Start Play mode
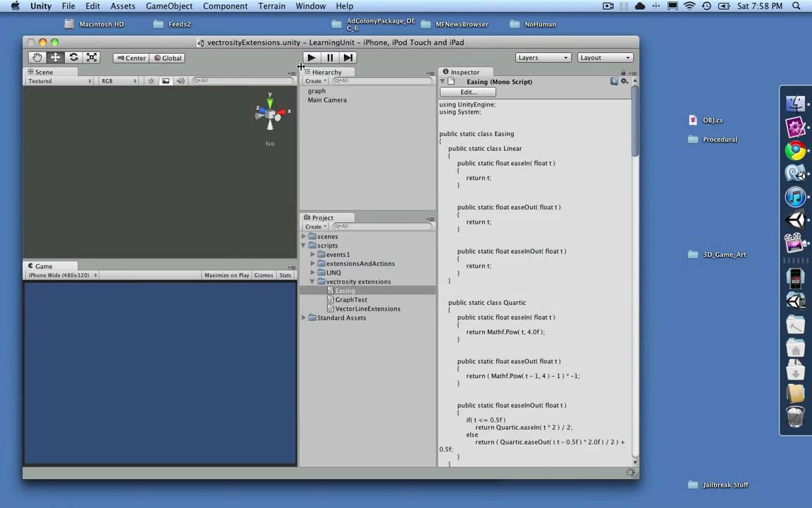The width and height of the screenshot is (812, 508). pos(312,58)
